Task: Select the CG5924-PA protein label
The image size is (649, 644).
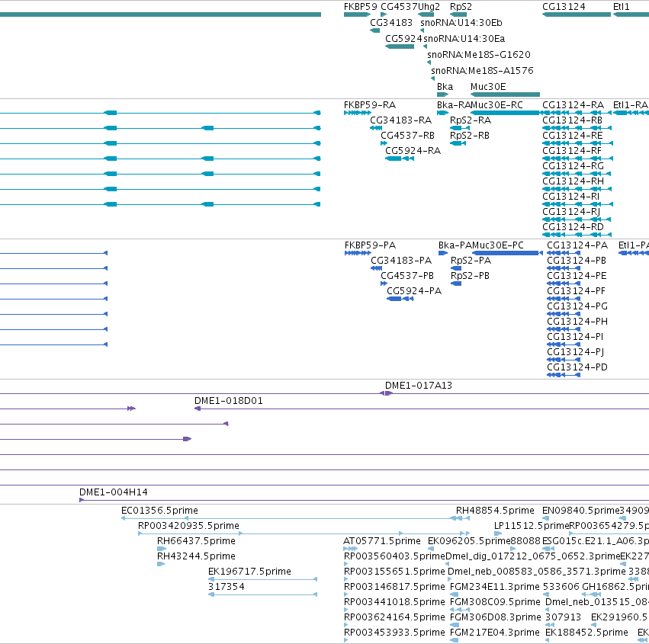Action: pyautogui.click(x=414, y=291)
